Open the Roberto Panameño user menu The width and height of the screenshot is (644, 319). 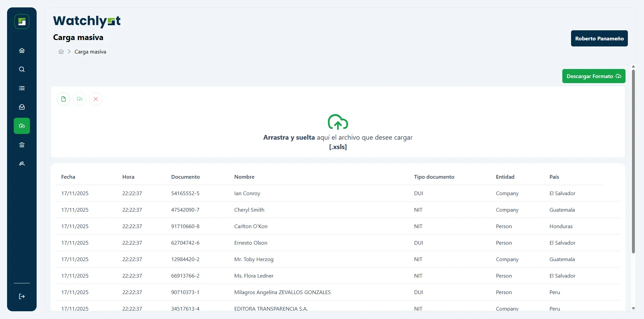(x=599, y=38)
